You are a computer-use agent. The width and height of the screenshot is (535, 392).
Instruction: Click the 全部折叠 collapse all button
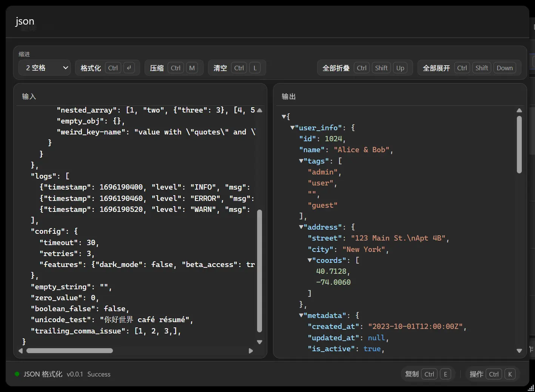pyautogui.click(x=365, y=68)
